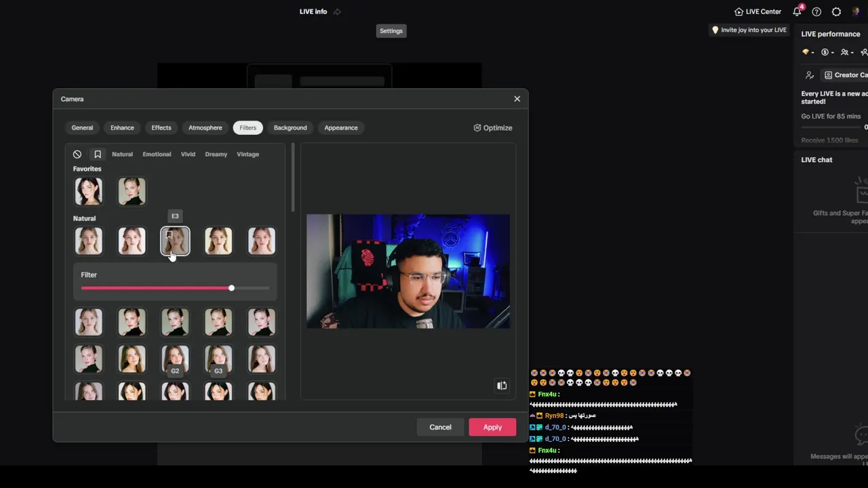
Task: Open the notifications bell
Action: [797, 12]
